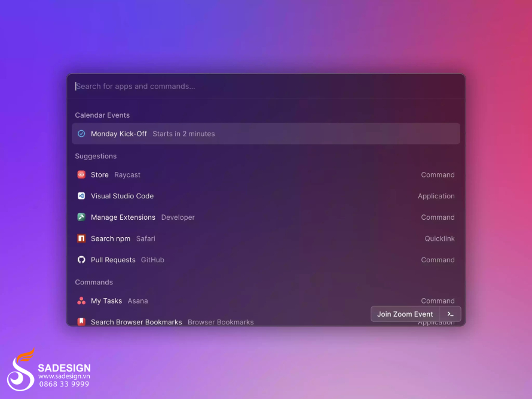The height and width of the screenshot is (399, 532).
Task: Click the Quicklink type label
Action: [439, 239]
